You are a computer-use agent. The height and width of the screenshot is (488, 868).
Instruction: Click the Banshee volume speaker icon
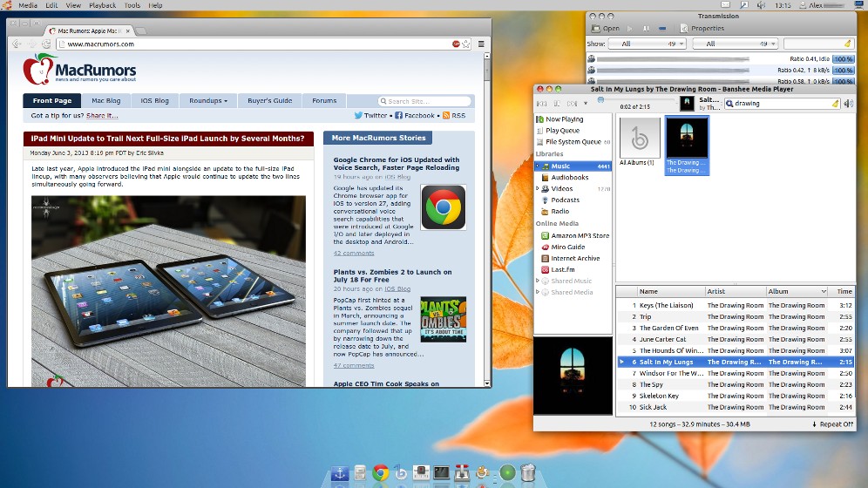pyautogui.click(x=849, y=104)
